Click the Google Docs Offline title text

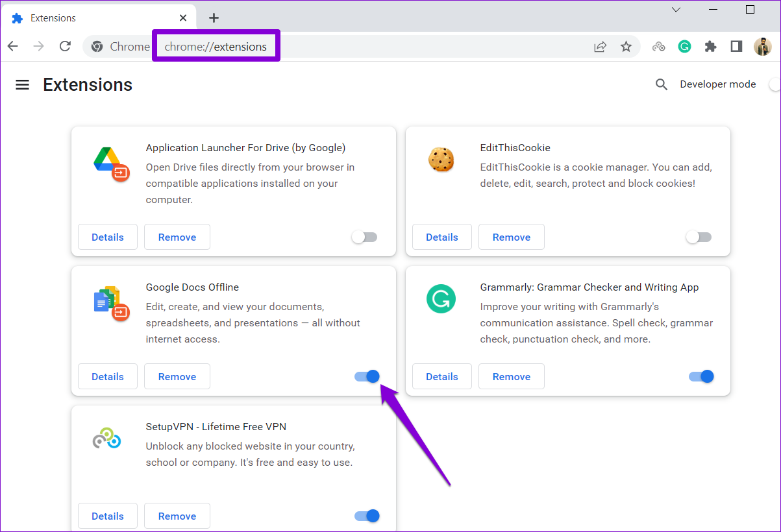(x=192, y=287)
